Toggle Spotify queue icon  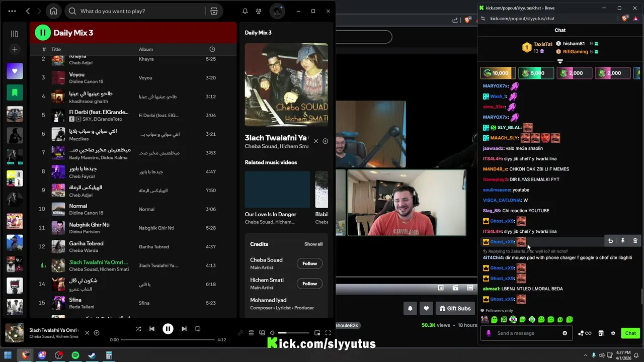coord(251,333)
